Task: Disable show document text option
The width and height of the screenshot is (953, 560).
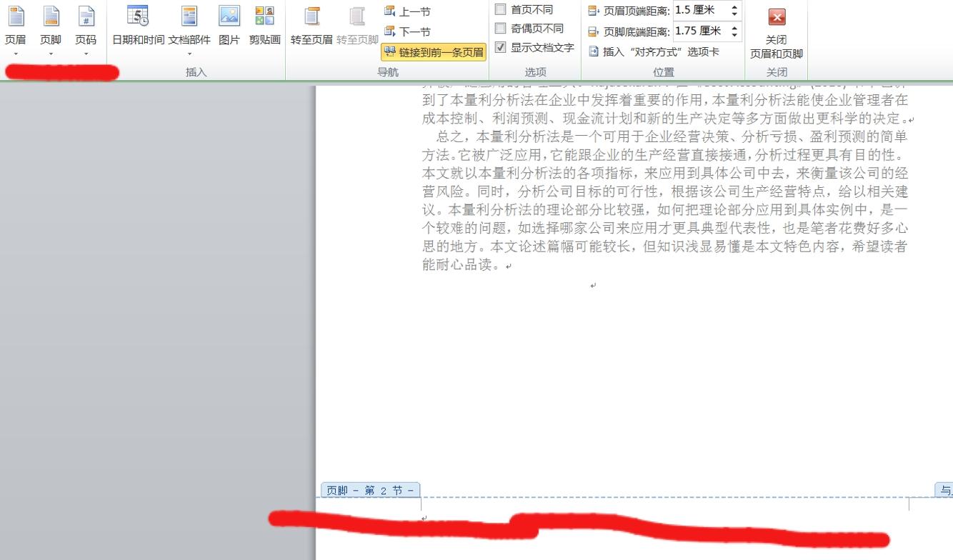Action: click(501, 48)
